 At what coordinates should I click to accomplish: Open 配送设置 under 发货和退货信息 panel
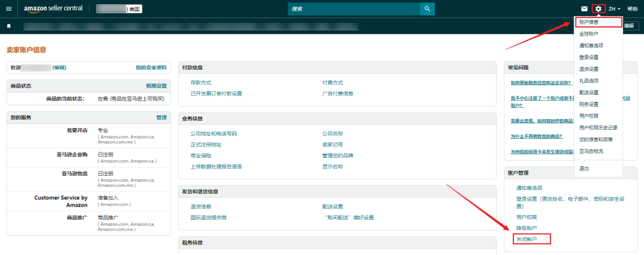click(x=333, y=207)
